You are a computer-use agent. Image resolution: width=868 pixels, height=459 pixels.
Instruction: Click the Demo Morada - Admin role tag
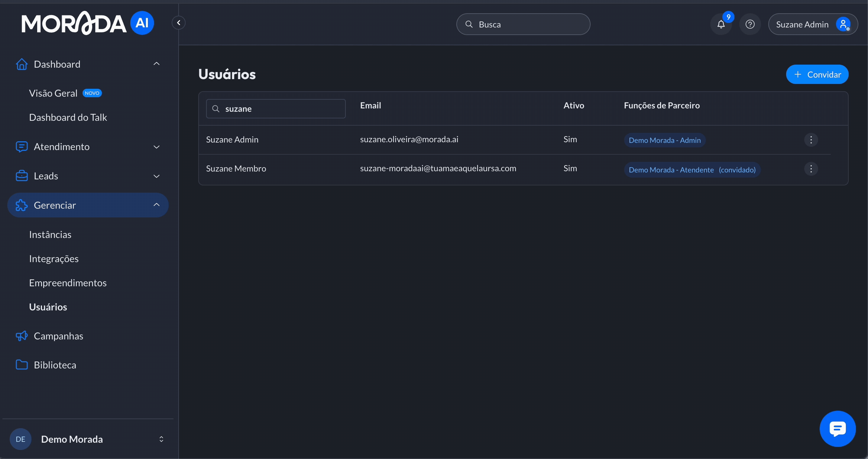pos(664,140)
